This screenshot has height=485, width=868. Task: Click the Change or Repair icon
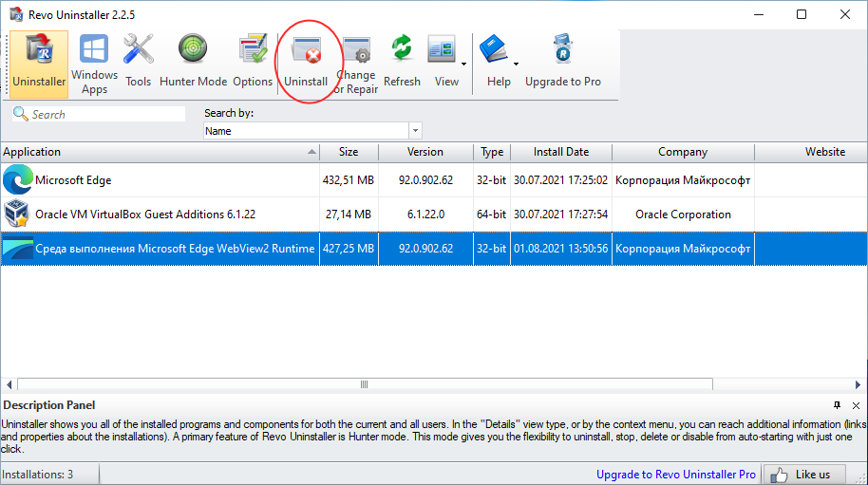click(356, 63)
